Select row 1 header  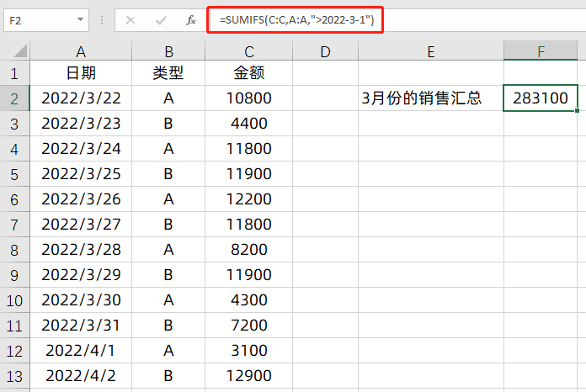pos(14,73)
